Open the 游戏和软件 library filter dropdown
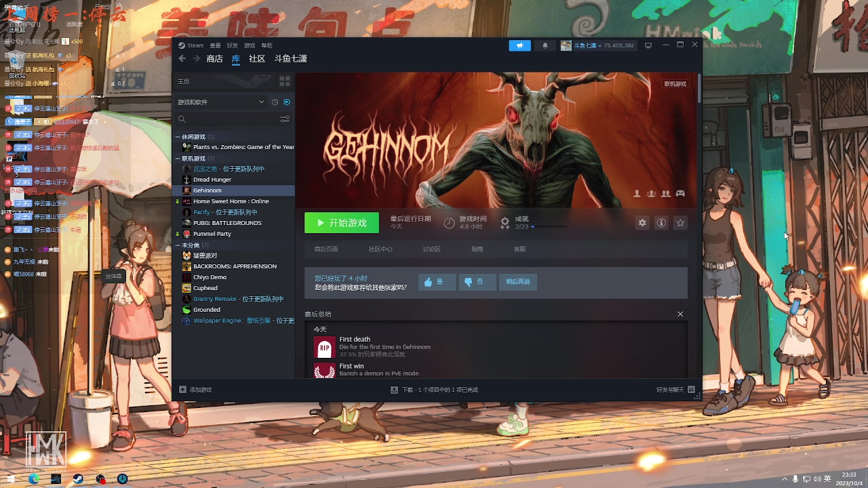The height and width of the screenshot is (488, 868). tap(221, 102)
